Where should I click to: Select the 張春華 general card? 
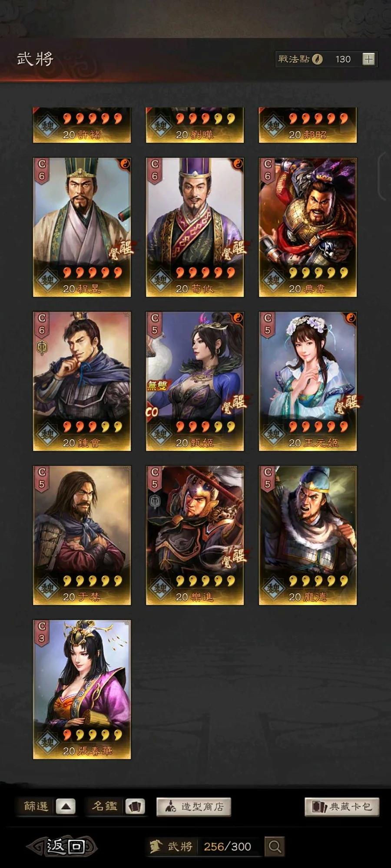(82, 690)
